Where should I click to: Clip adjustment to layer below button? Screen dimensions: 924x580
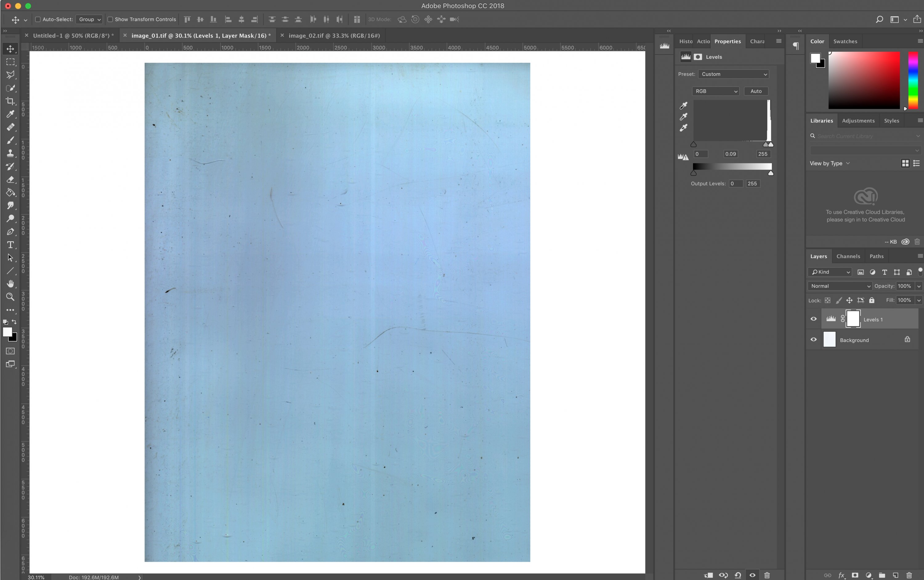click(708, 575)
